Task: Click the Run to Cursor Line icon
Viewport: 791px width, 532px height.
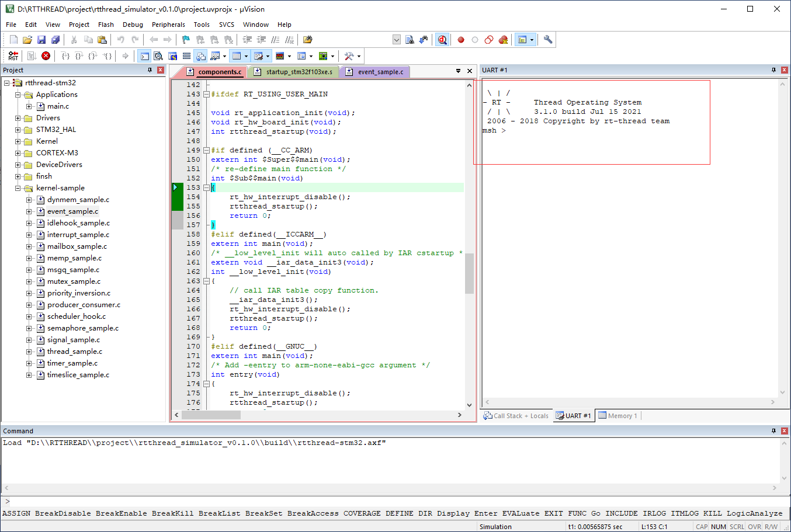Action: point(107,56)
